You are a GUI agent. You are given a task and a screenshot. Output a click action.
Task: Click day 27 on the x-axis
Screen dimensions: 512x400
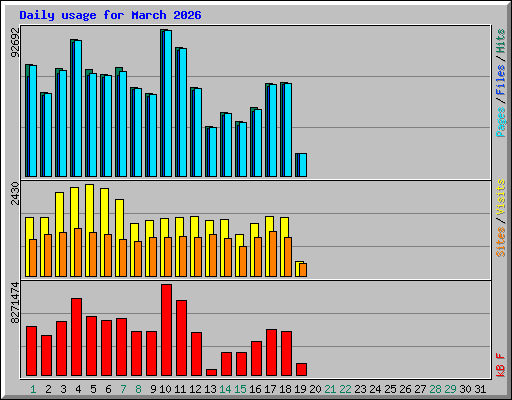420,389
